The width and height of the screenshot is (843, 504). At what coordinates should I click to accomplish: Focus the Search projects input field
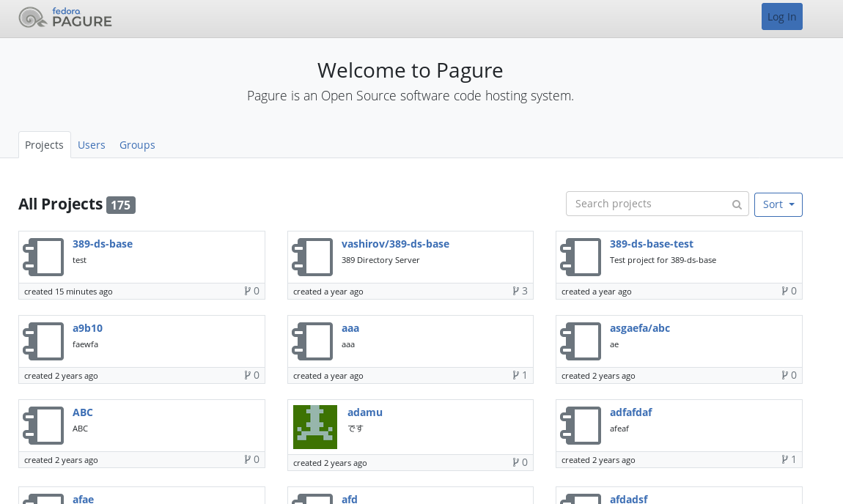click(x=657, y=204)
